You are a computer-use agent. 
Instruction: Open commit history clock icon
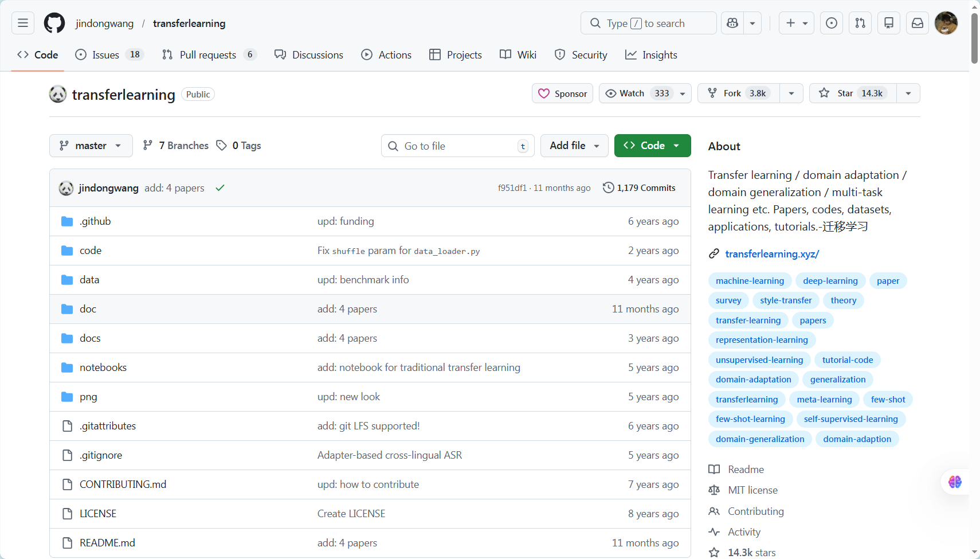(608, 187)
